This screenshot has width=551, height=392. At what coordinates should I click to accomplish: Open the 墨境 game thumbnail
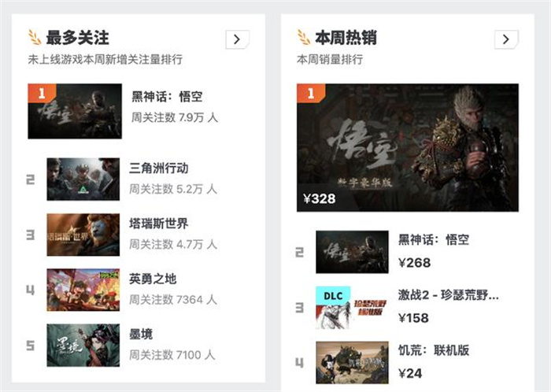83,346
